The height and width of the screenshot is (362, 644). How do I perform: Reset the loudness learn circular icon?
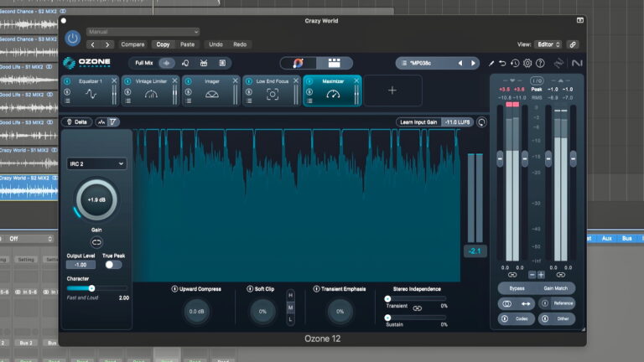click(x=481, y=122)
